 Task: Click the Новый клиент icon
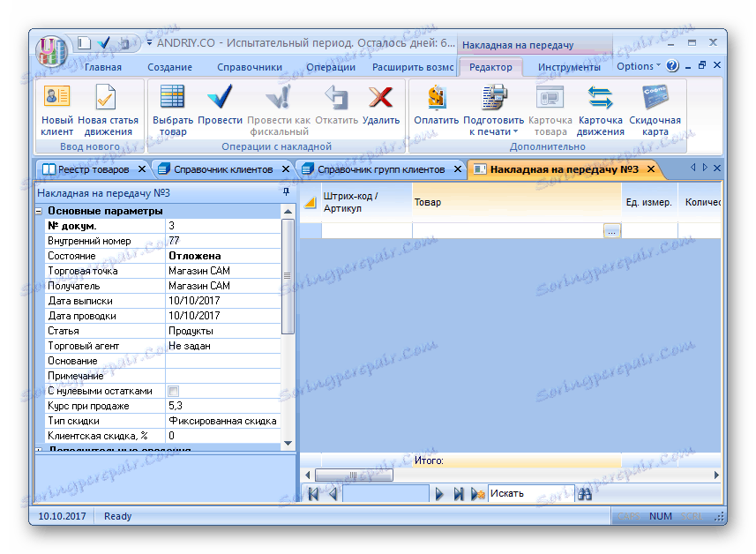tap(56, 97)
